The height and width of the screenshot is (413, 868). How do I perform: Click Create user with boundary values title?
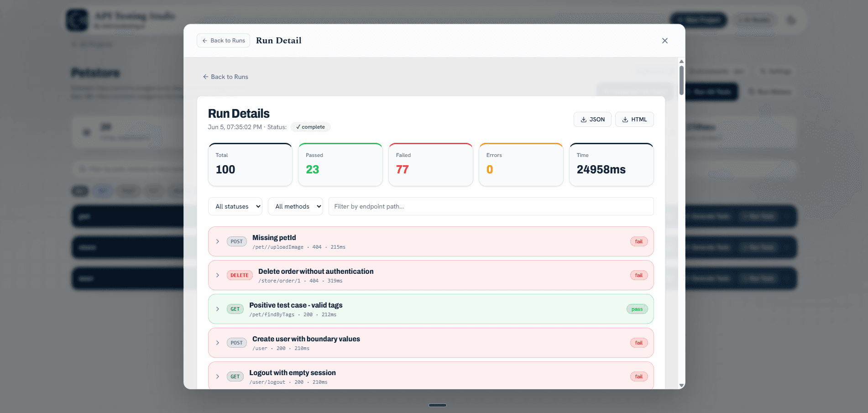[x=306, y=339]
